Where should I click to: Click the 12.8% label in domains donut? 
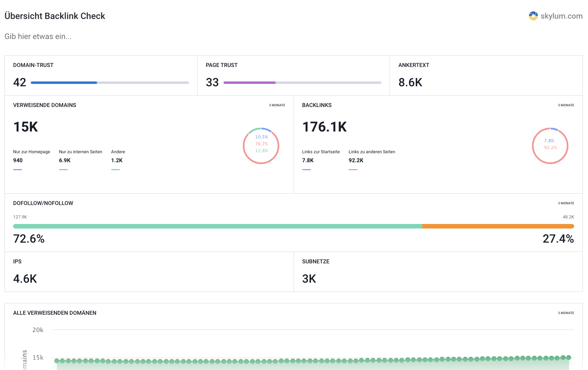tap(262, 151)
